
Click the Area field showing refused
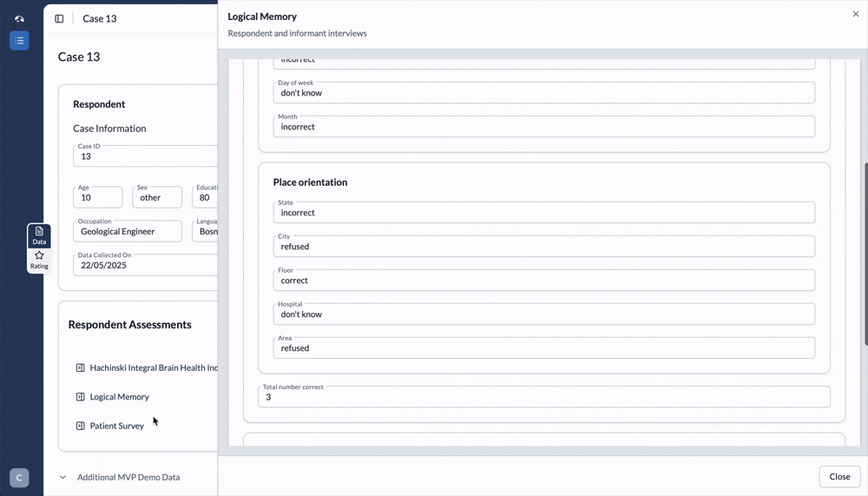point(543,347)
